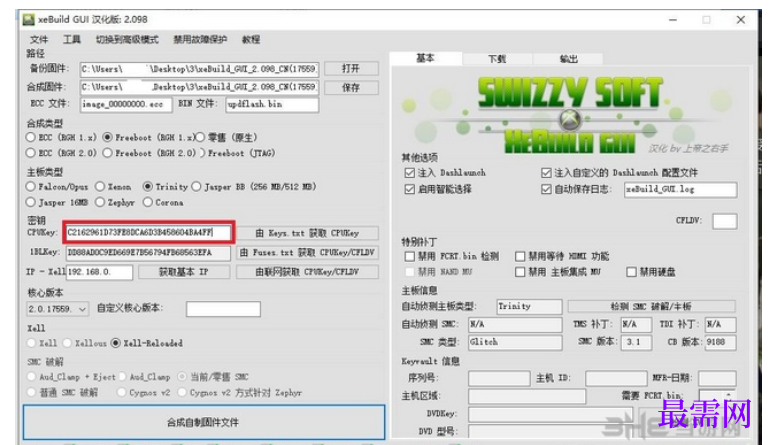Click 切换到高级模式 menu item
The image size is (770, 445).
pos(127,39)
